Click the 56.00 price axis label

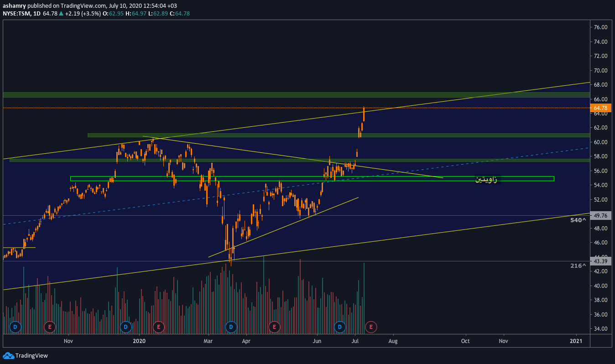pyautogui.click(x=601, y=171)
